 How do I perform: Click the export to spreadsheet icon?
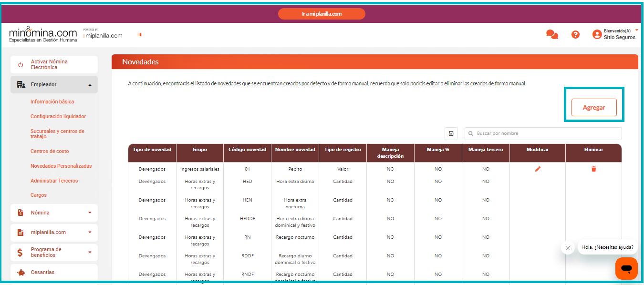pos(451,133)
